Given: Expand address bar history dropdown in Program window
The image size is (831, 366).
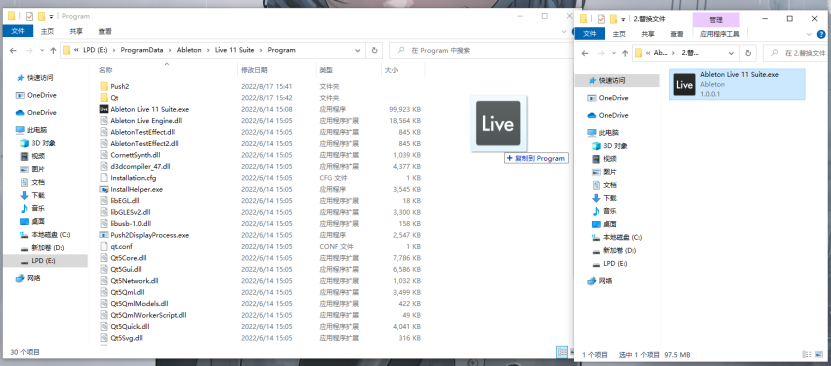Looking at the screenshot, I should click(358, 51).
